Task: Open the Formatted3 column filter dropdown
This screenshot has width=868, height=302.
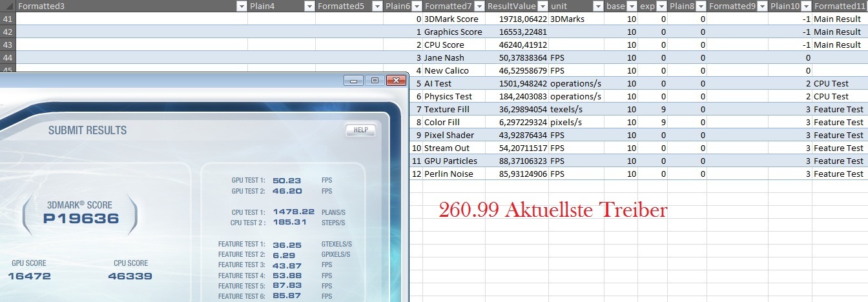Action: [x=242, y=6]
